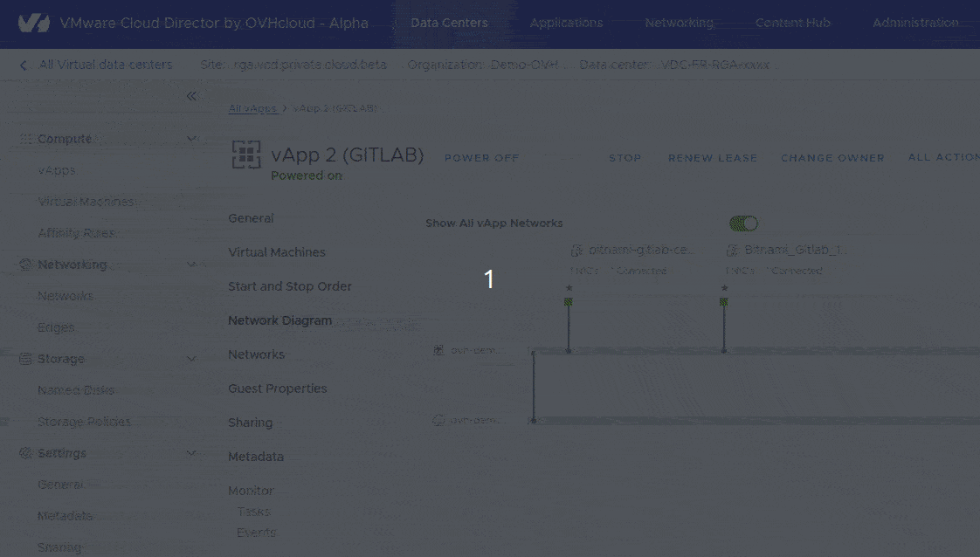Select the Bitnami_Gitlab_1 VM icon
980x557 pixels.
click(x=732, y=249)
